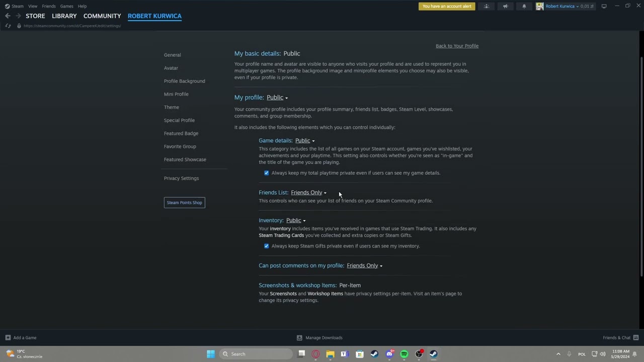The width and height of the screenshot is (644, 362).
Task: Expand the Robert Kurwica account dropdown
Action: click(x=562, y=6)
